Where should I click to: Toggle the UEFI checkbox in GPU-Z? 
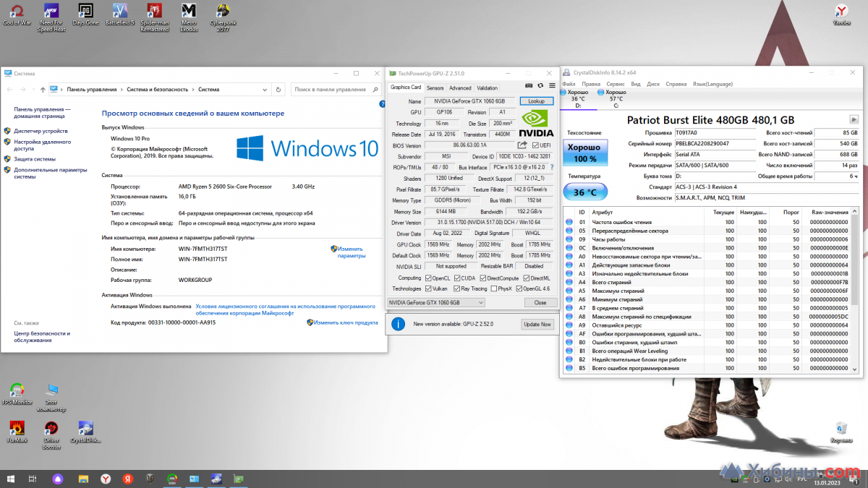coord(535,145)
